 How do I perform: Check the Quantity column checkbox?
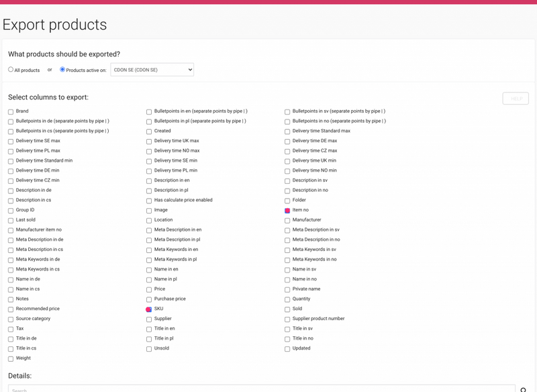287,299
